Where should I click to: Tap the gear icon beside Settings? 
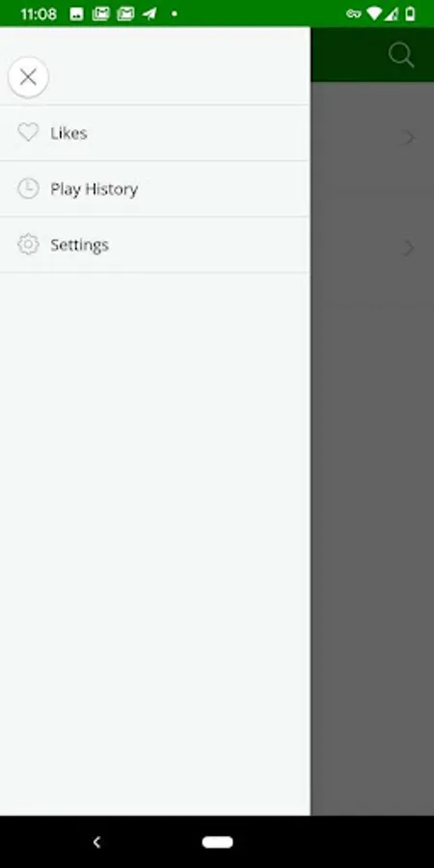point(28,245)
